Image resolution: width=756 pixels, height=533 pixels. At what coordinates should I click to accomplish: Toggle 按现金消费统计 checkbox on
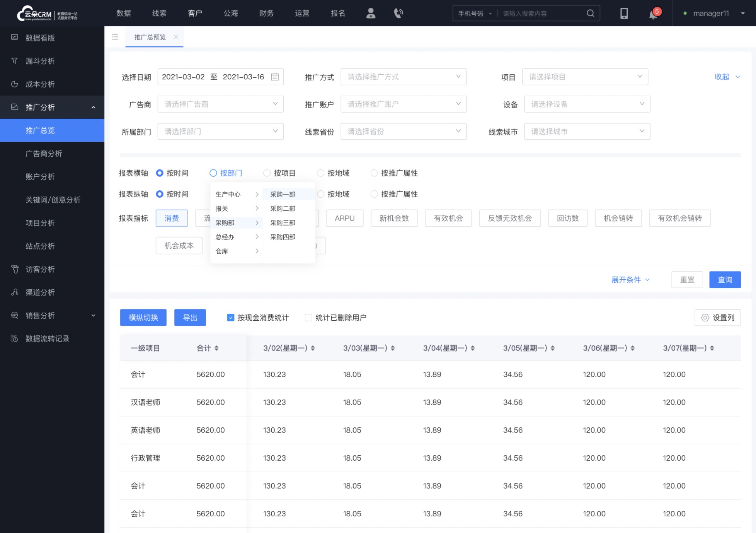(231, 317)
